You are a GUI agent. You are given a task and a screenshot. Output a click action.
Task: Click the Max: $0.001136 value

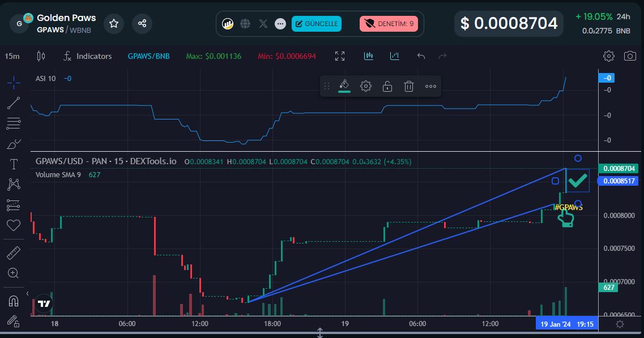[214, 56]
